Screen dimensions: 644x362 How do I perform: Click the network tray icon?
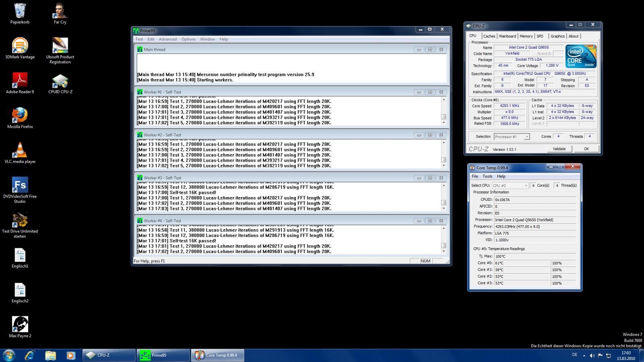click(x=609, y=355)
